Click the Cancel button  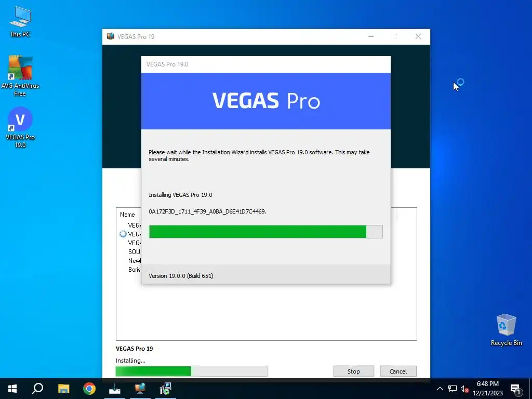pos(398,371)
